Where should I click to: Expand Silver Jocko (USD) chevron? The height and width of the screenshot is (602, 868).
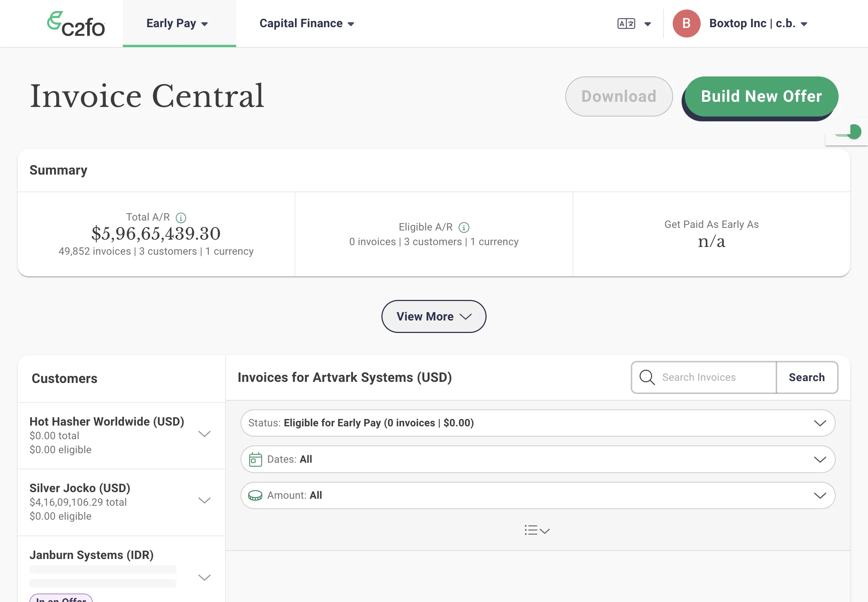pyautogui.click(x=204, y=501)
